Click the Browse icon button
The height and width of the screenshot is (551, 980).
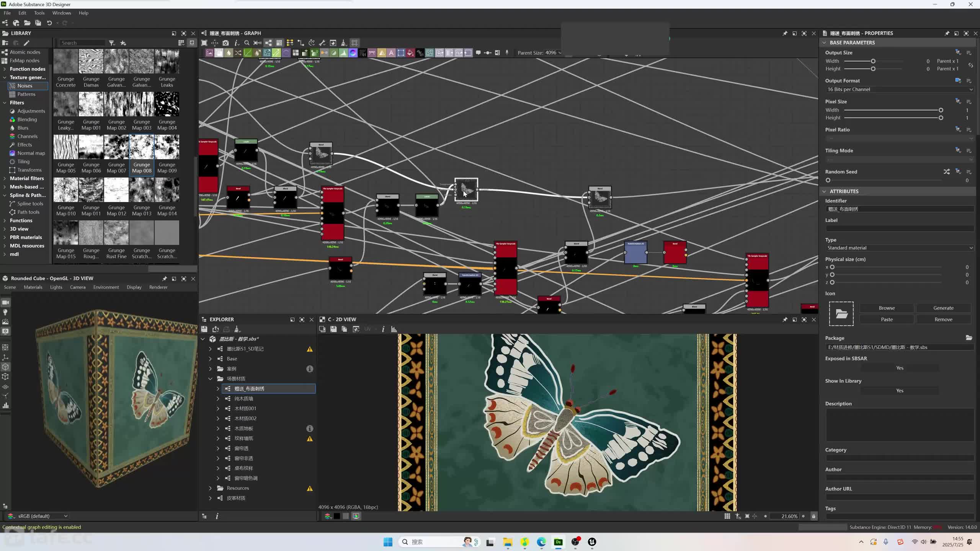pos(887,308)
